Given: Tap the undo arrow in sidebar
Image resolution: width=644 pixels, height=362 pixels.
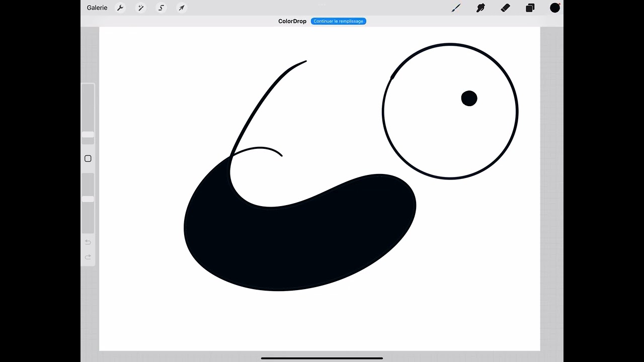Looking at the screenshot, I should click(x=88, y=242).
